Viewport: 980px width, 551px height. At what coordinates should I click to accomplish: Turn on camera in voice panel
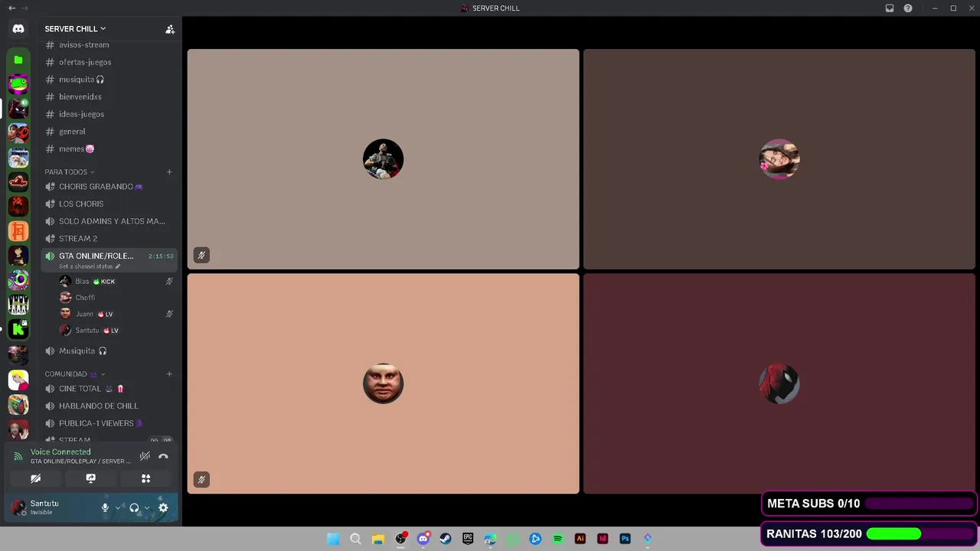tap(35, 478)
